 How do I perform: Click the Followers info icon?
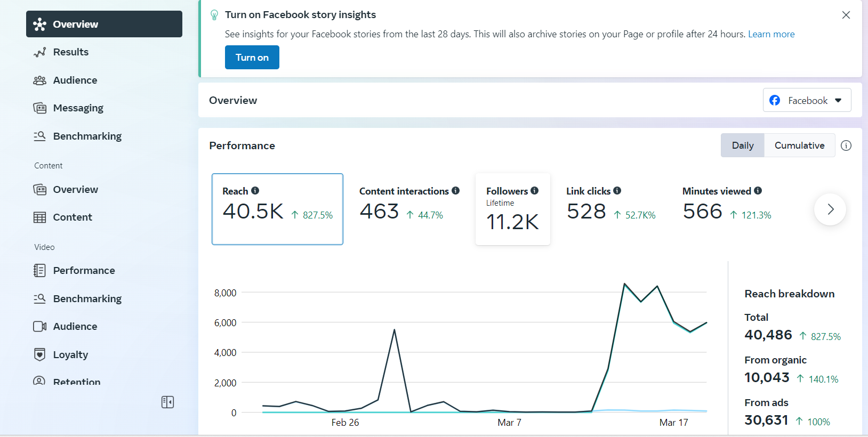tap(534, 191)
